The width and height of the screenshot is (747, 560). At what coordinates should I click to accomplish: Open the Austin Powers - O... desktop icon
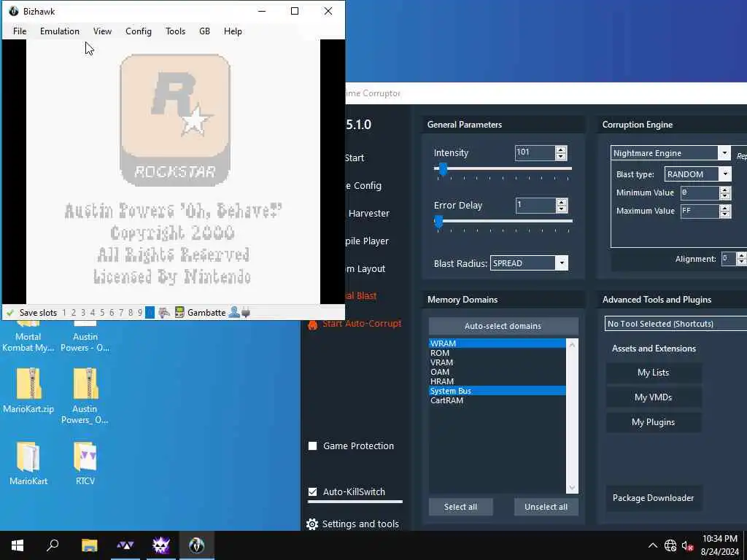coord(85,337)
